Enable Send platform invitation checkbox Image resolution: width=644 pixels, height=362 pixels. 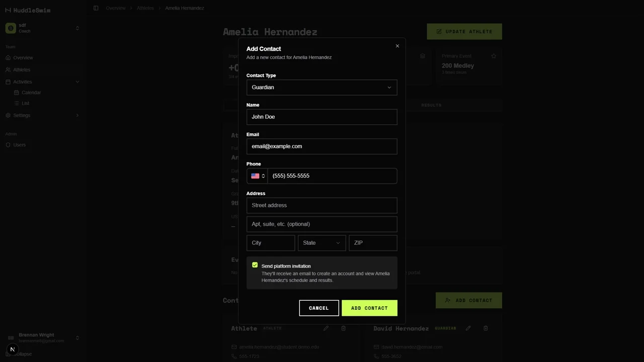pyautogui.click(x=255, y=265)
